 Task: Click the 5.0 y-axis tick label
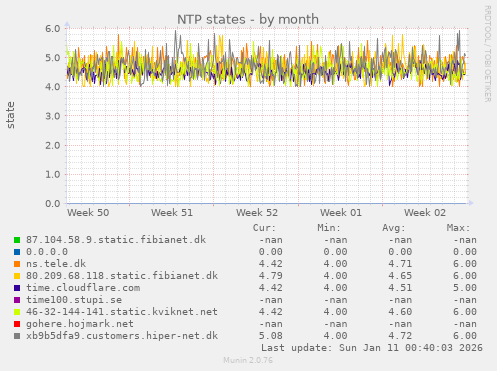53,58
